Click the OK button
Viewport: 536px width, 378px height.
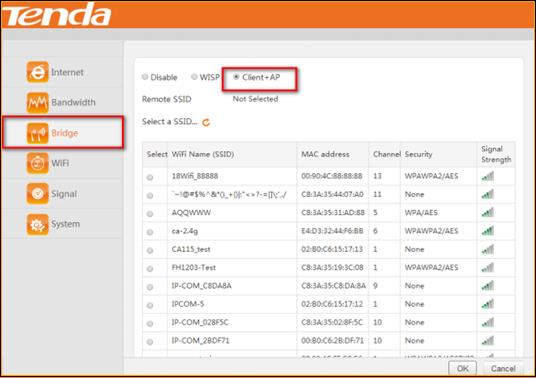[463, 368]
